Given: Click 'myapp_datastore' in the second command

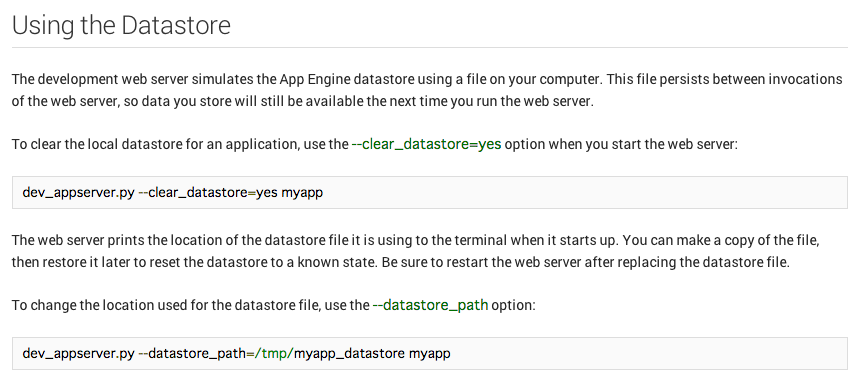Looking at the screenshot, I should point(349,353).
